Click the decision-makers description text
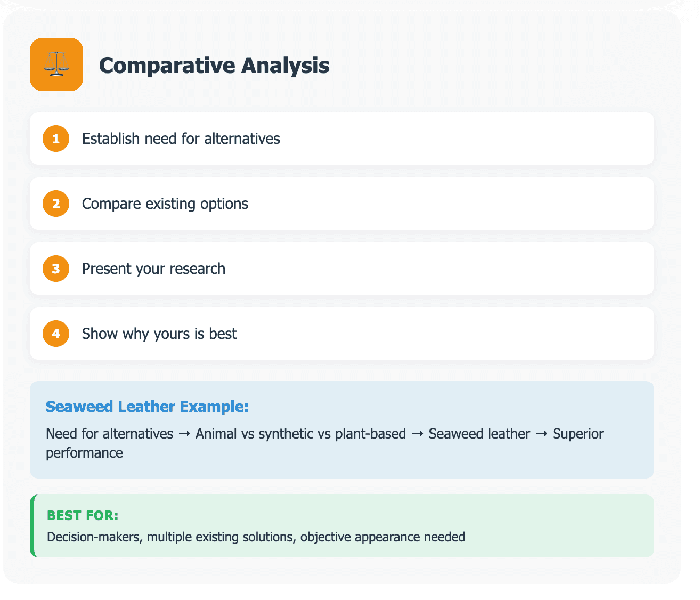 [256, 537]
